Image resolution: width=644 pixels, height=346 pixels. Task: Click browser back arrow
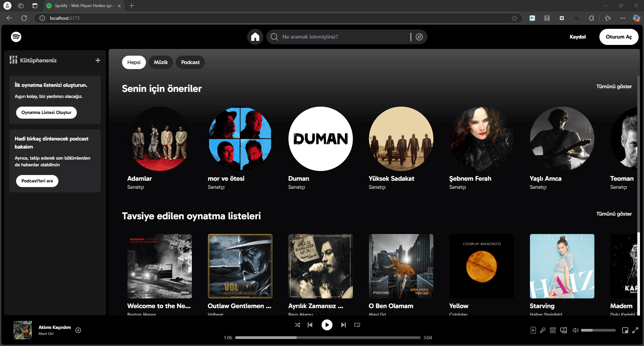tap(9, 18)
